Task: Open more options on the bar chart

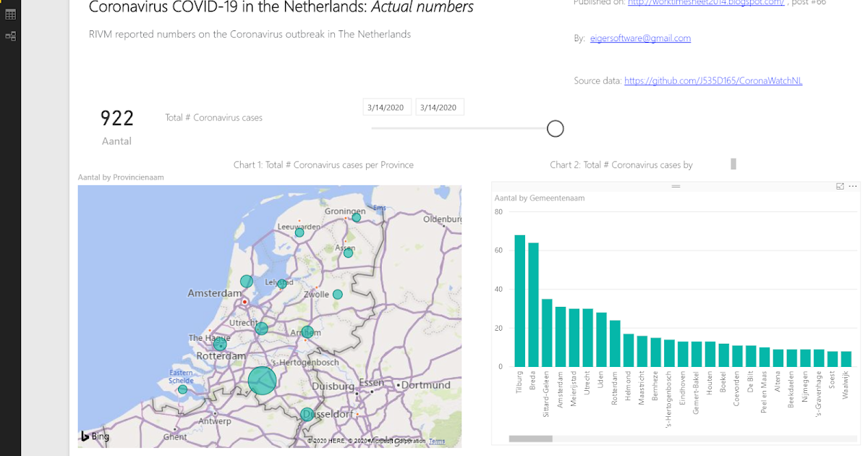Action: click(x=851, y=186)
